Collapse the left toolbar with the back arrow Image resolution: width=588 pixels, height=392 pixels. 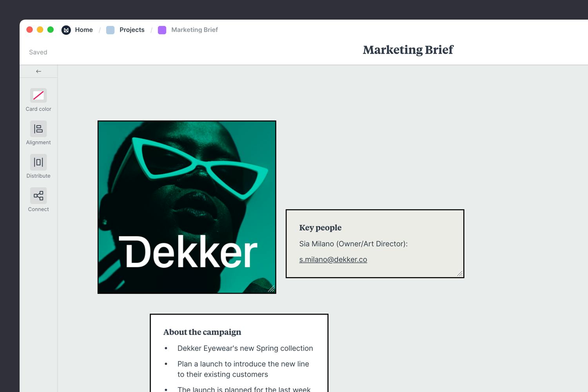point(38,71)
